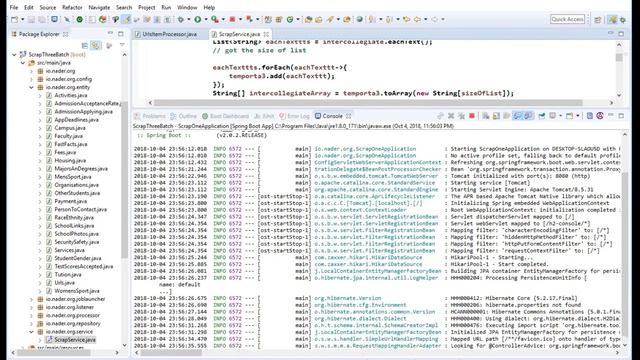Collapse the io.nader.org.entity package

tap(31, 87)
